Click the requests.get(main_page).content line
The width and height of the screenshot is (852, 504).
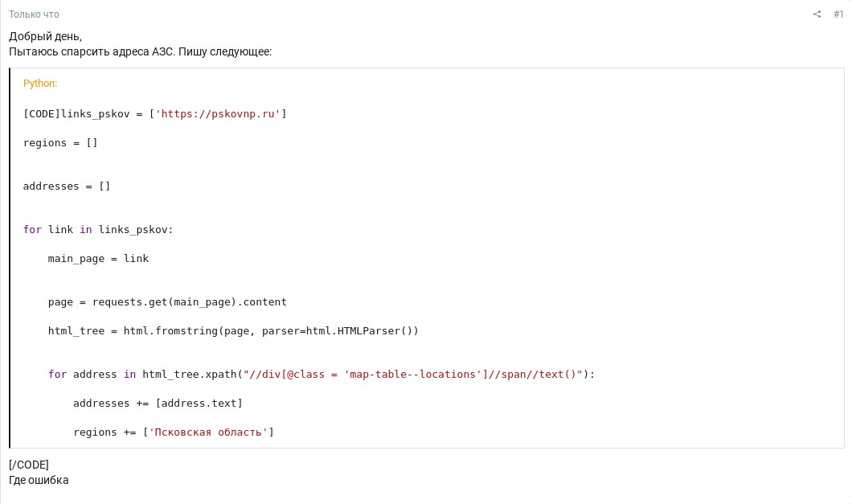coord(167,302)
